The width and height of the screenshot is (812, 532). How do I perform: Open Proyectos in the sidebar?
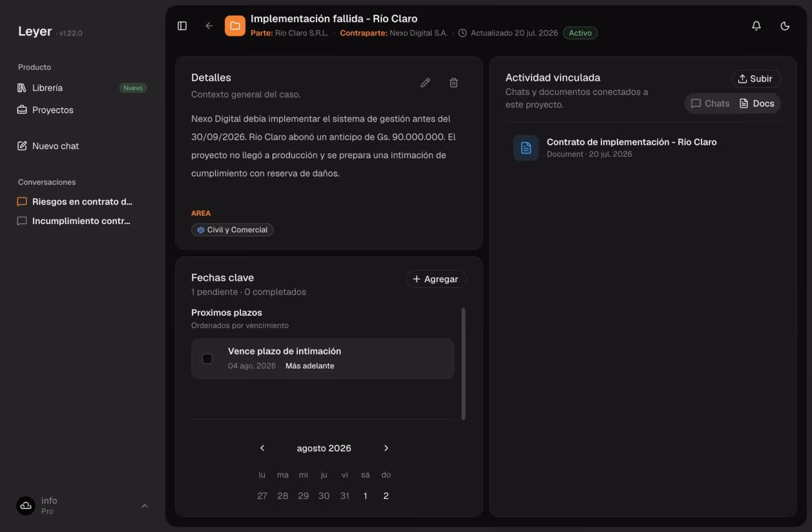[x=82, y=110]
